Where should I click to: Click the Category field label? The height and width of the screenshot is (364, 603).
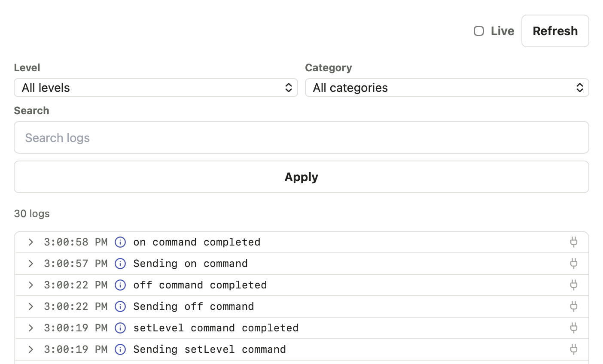click(x=329, y=67)
